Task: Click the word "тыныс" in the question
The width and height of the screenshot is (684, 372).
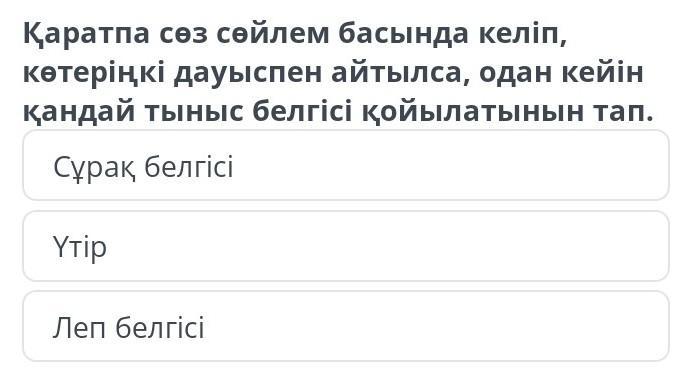Action: (194, 112)
